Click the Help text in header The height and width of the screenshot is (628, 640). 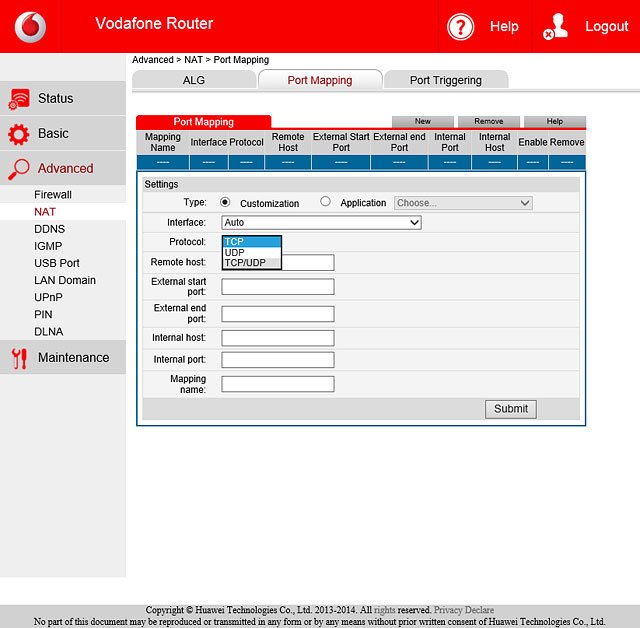pos(504,27)
